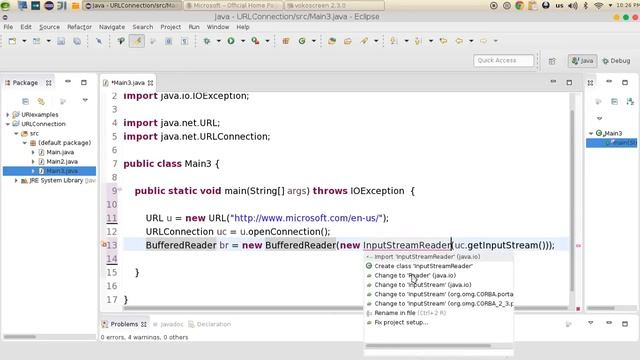Viewport: 640px width, 360px height.
Task: Toggle Mark Occurrences highlighter button
Action: tap(137, 41)
